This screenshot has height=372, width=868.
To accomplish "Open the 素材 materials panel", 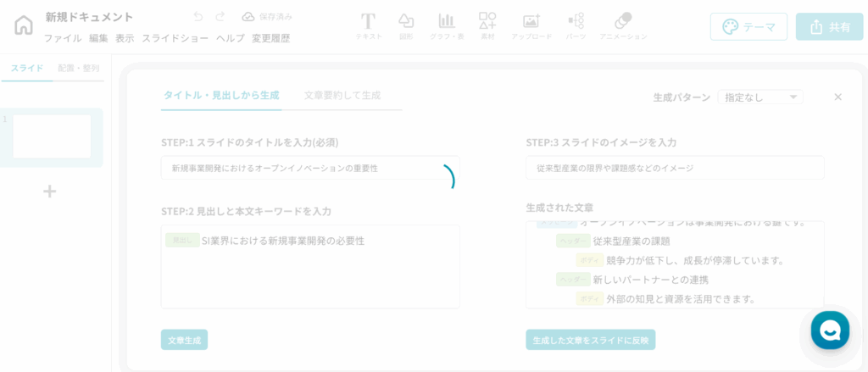I will pos(487,26).
